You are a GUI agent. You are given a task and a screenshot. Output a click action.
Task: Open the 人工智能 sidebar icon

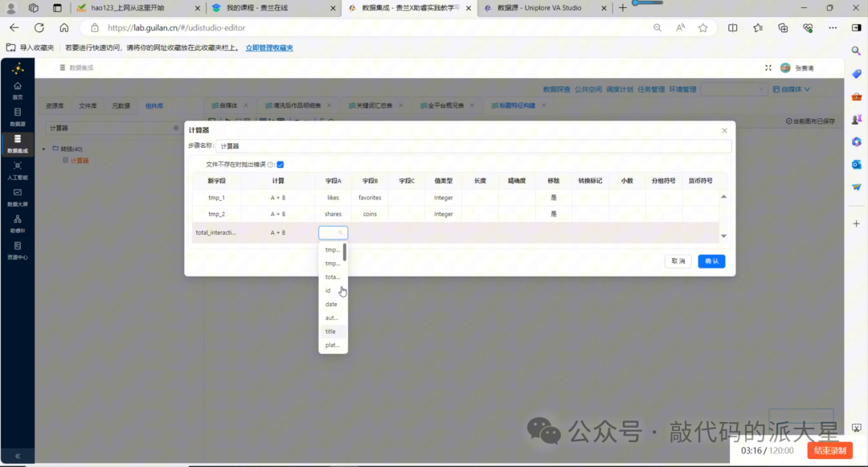tap(18, 170)
